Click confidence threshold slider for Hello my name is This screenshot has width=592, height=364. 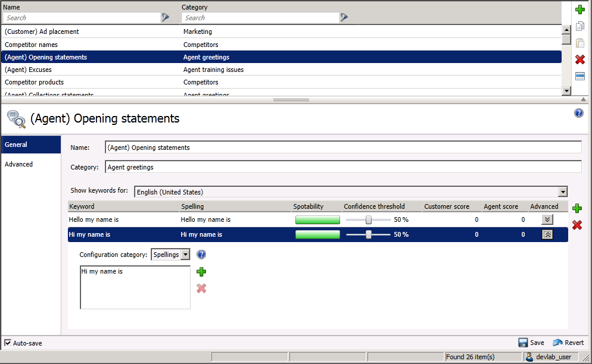click(x=369, y=219)
